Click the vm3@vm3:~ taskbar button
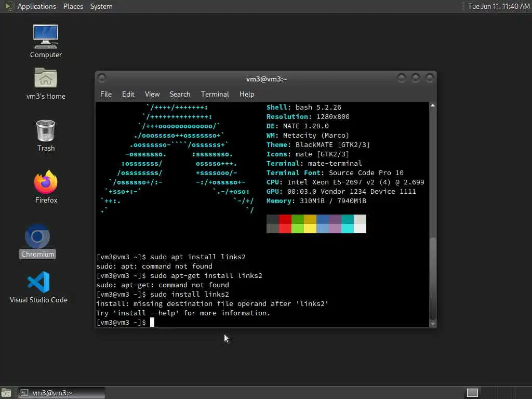The height and width of the screenshot is (399, 532). 61,393
